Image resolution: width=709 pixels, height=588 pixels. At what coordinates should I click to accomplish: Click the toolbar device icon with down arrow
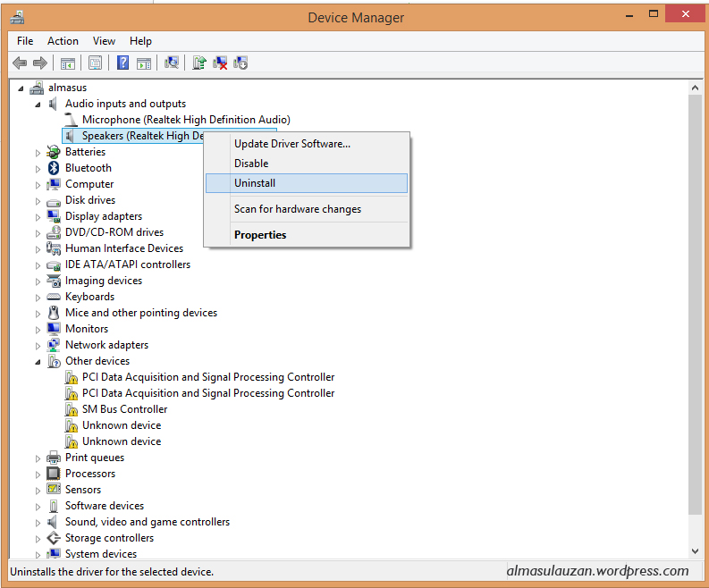click(241, 63)
